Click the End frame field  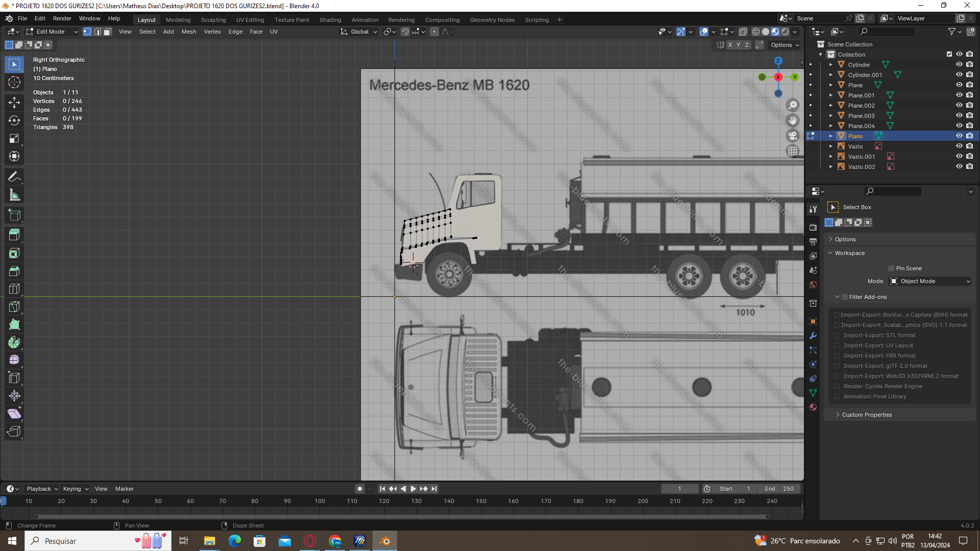tap(779, 489)
